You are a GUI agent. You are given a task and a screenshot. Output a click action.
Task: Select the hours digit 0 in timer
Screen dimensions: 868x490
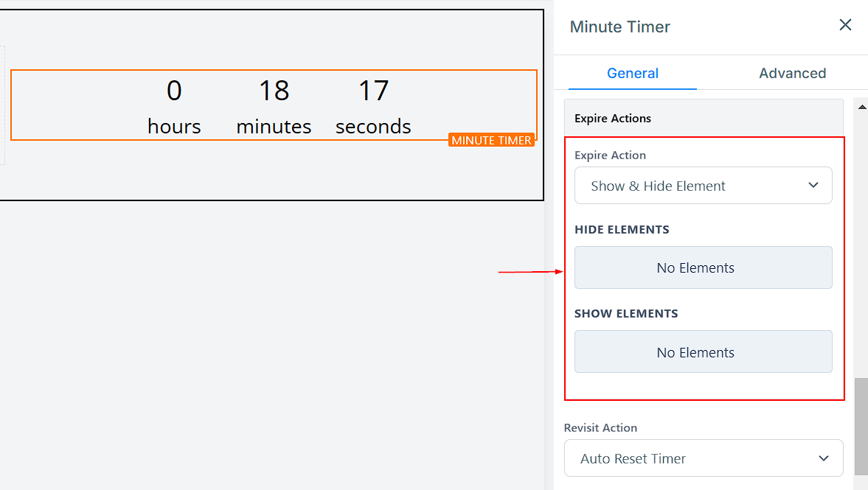point(174,91)
